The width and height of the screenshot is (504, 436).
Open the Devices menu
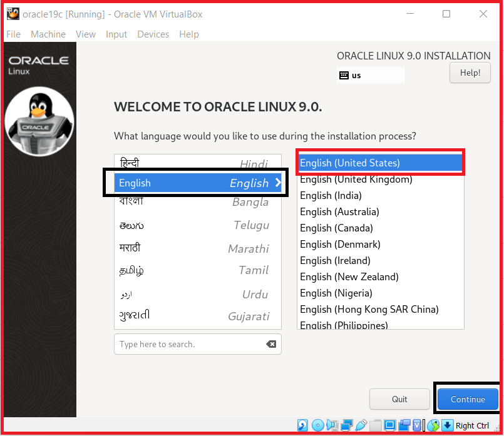[x=153, y=34]
